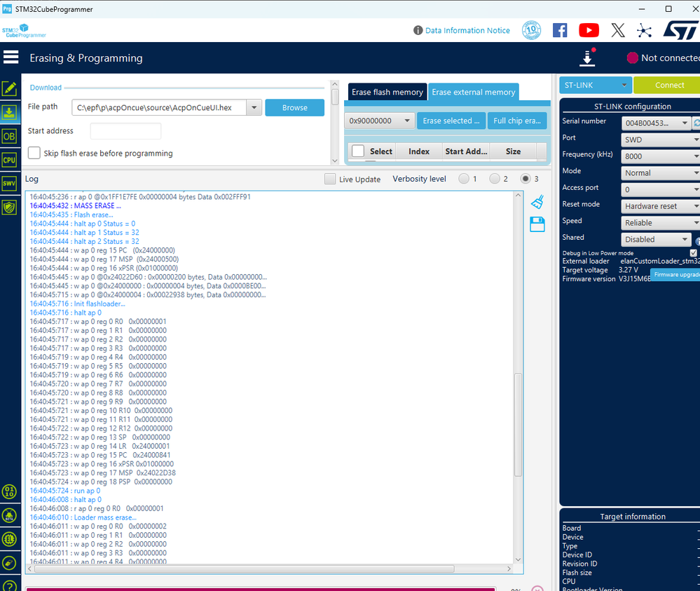Open the beta bug sidebar icon
Screen dimensions: 700x591
coord(9,515)
